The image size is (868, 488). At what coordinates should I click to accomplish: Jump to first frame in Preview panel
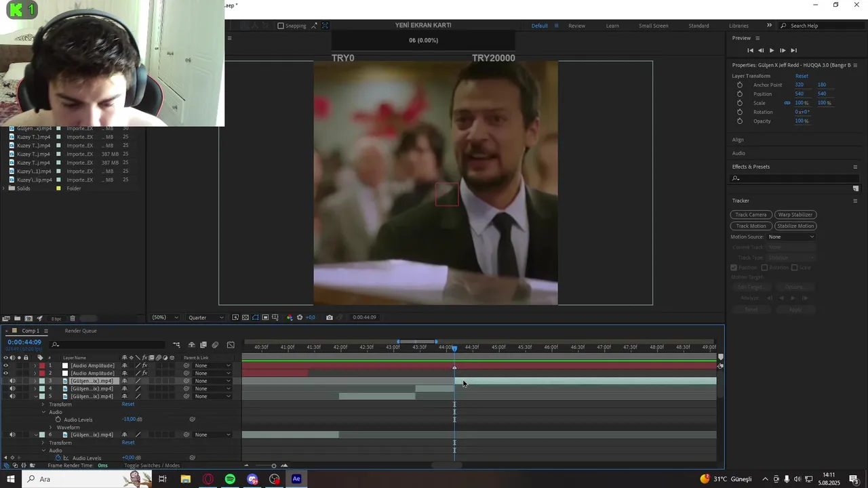[750, 50]
